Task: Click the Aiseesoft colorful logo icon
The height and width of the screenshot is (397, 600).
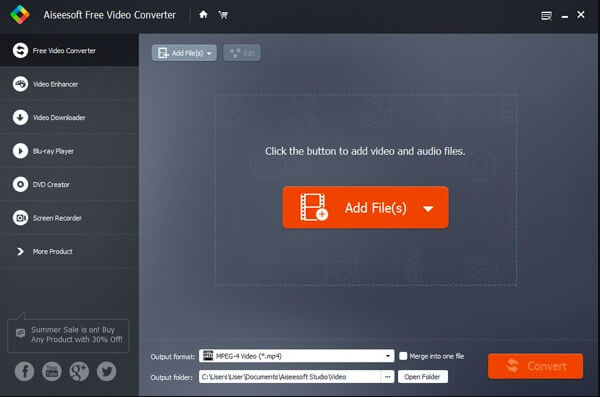Action: [x=20, y=15]
